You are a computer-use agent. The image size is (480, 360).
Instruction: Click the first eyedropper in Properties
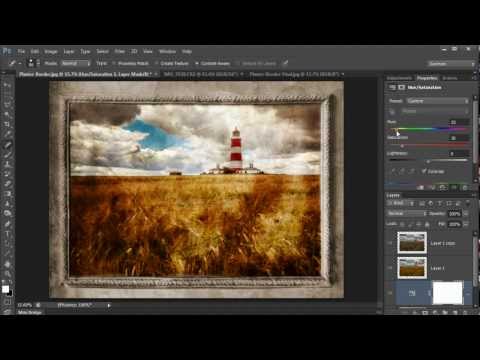393,171
